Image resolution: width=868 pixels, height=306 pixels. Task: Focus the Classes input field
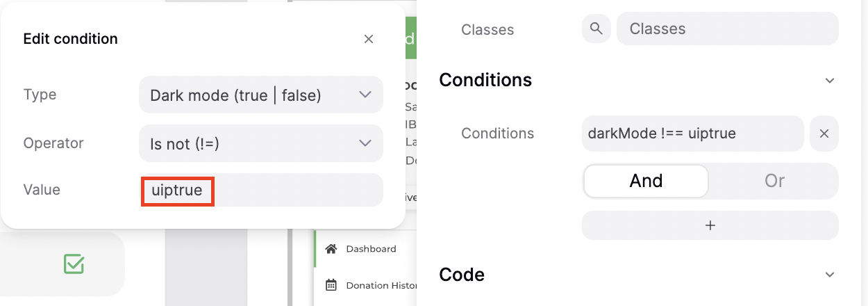click(727, 29)
